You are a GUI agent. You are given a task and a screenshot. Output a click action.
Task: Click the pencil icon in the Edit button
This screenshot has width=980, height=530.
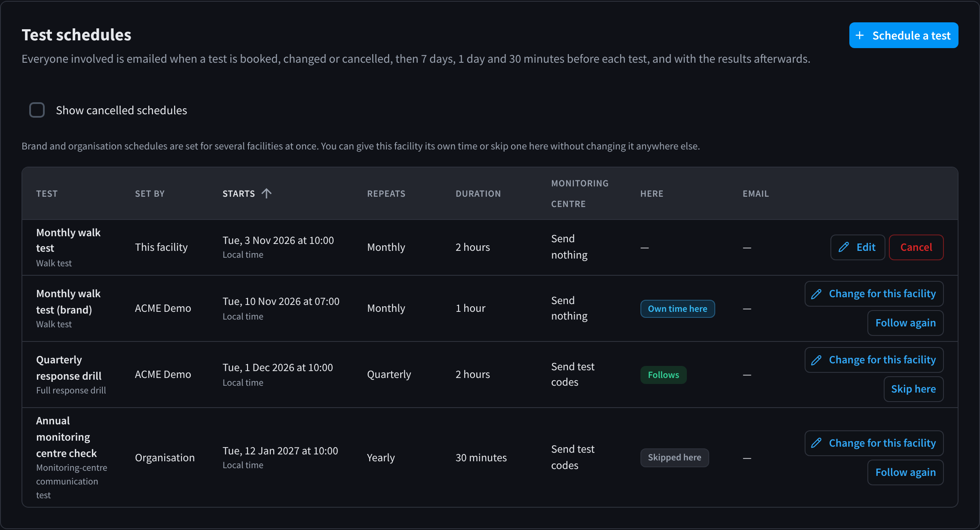(x=844, y=247)
